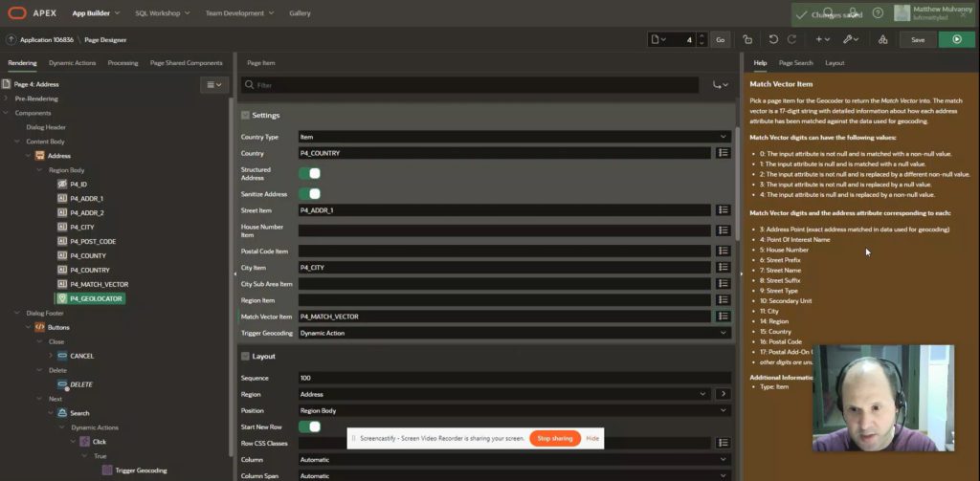This screenshot has height=481, width=980.
Task: Click the page lock icon
Action: (747, 39)
